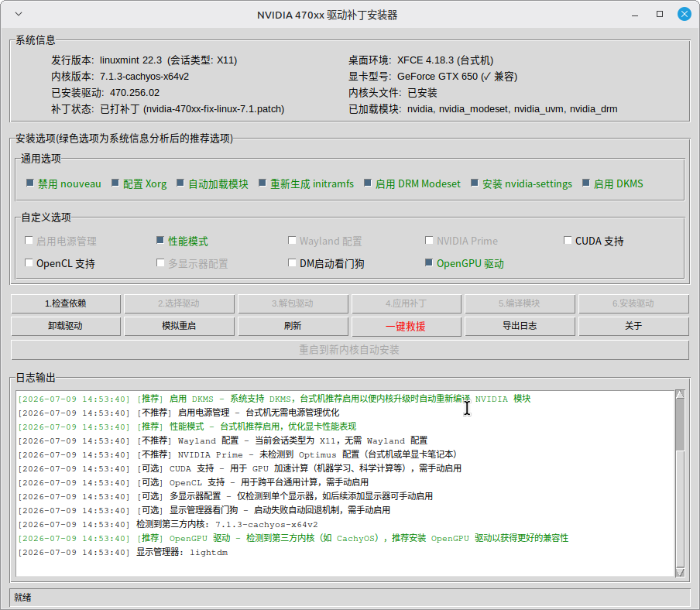Click the 内核版本 value 7.1.3-cachyos-x64v2
The width and height of the screenshot is (700, 610).
coord(144,77)
